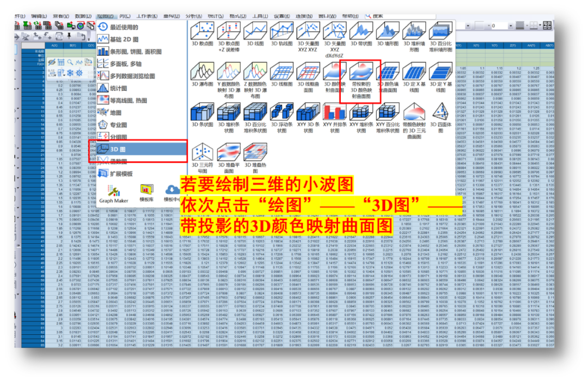Screen dimensions: 588x381
Task: Select the 3D 定 Y 基线图
Action: [440, 78]
